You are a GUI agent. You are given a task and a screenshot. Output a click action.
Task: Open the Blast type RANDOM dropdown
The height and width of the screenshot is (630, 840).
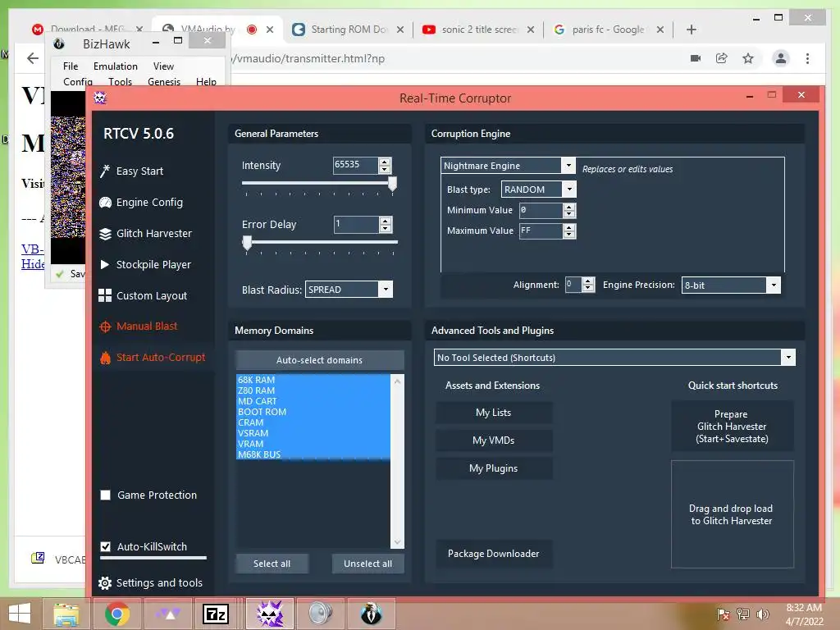point(569,189)
